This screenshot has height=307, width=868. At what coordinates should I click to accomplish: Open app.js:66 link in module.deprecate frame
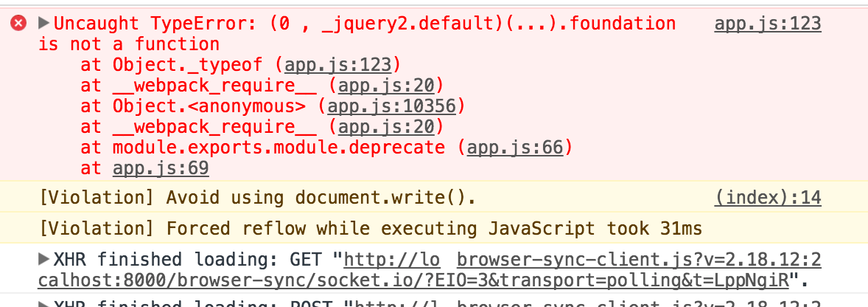pyautogui.click(x=514, y=148)
